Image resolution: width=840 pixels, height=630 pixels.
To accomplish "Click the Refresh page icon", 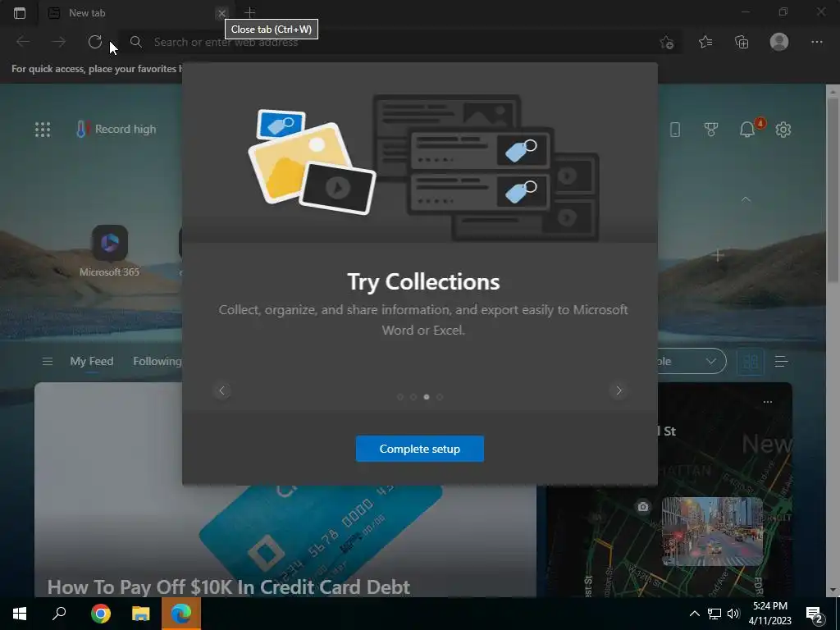I will 95,42.
